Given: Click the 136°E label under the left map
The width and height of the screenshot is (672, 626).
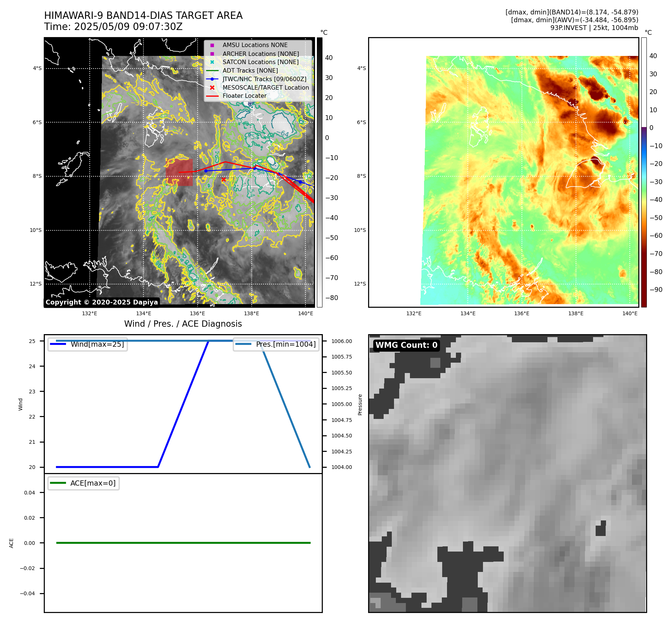Looking at the screenshot, I should (198, 313).
